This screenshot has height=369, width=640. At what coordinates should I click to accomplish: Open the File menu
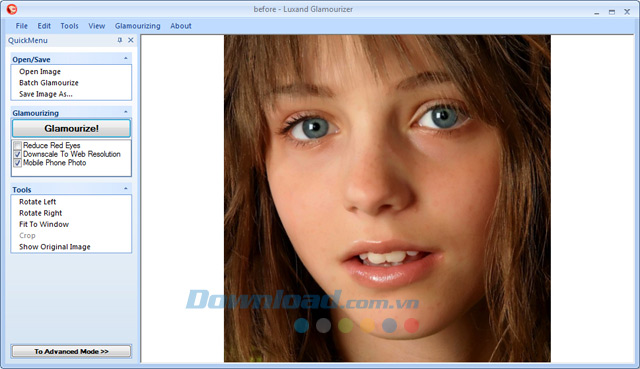point(22,26)
